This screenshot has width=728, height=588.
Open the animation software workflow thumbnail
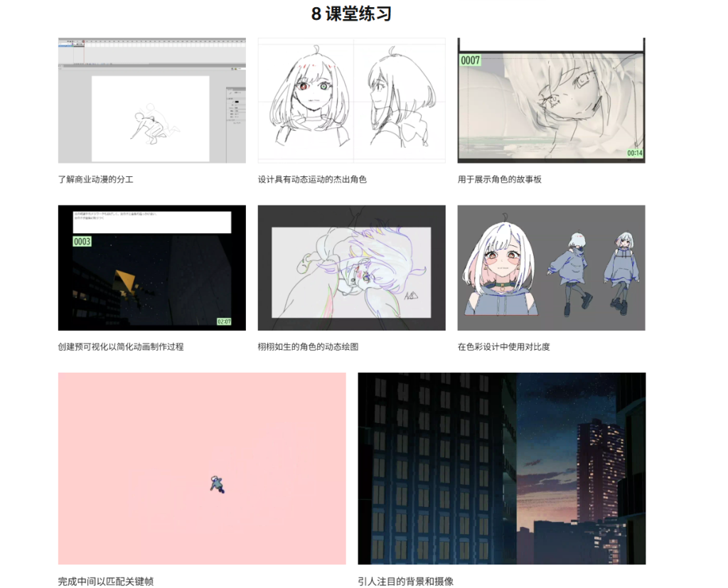(151, 100)
